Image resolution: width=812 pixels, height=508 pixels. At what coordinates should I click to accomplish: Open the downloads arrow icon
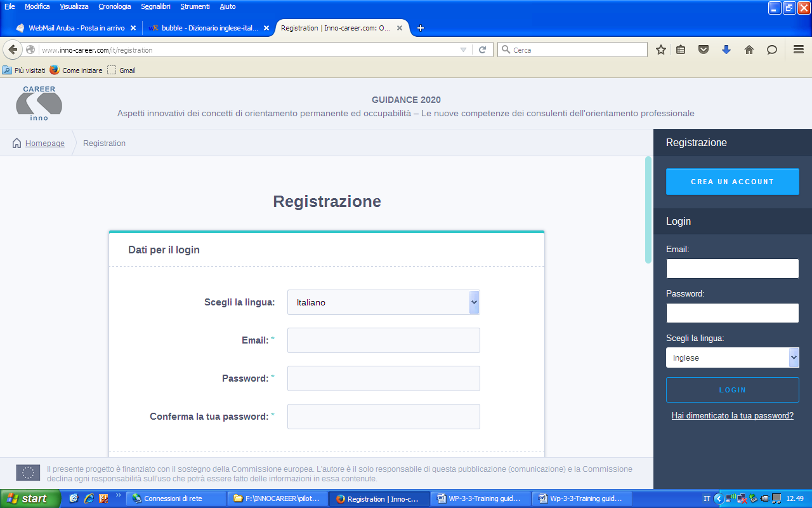coord(726,50)
